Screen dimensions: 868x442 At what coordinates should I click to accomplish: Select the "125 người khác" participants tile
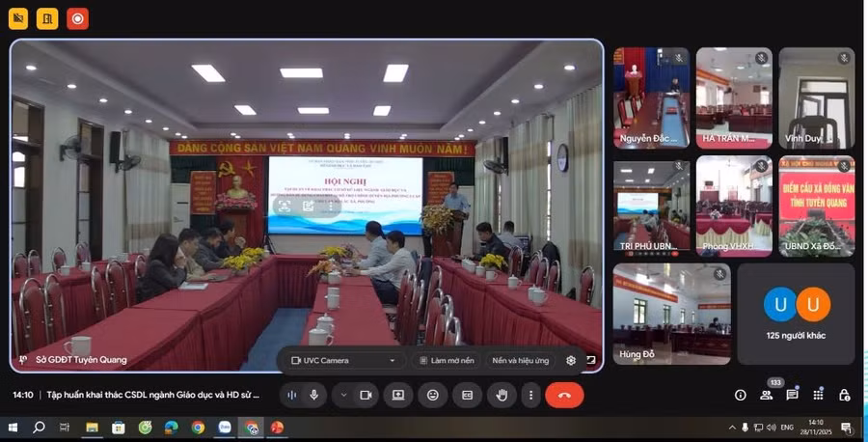point(796,314)
